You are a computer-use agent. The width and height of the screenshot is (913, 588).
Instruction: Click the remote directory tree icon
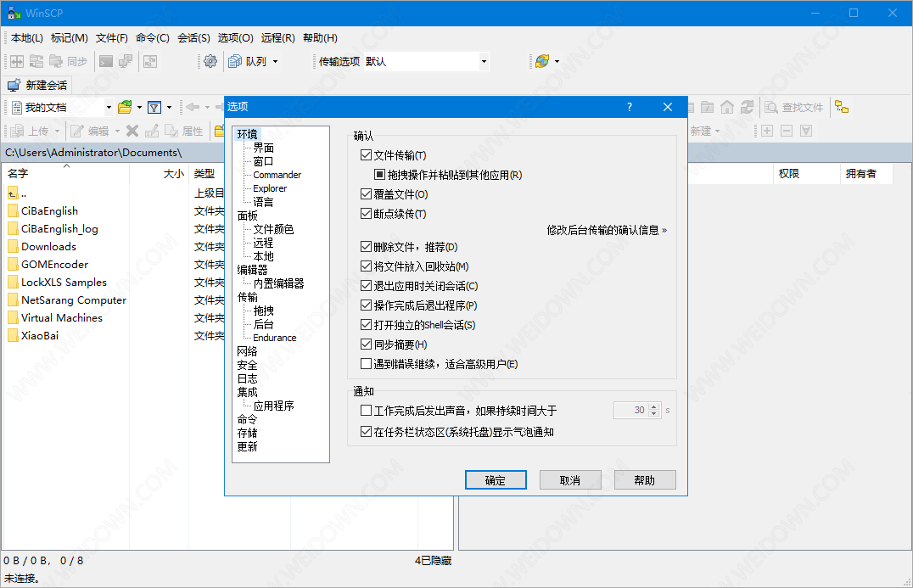click(x=841, y=107)
